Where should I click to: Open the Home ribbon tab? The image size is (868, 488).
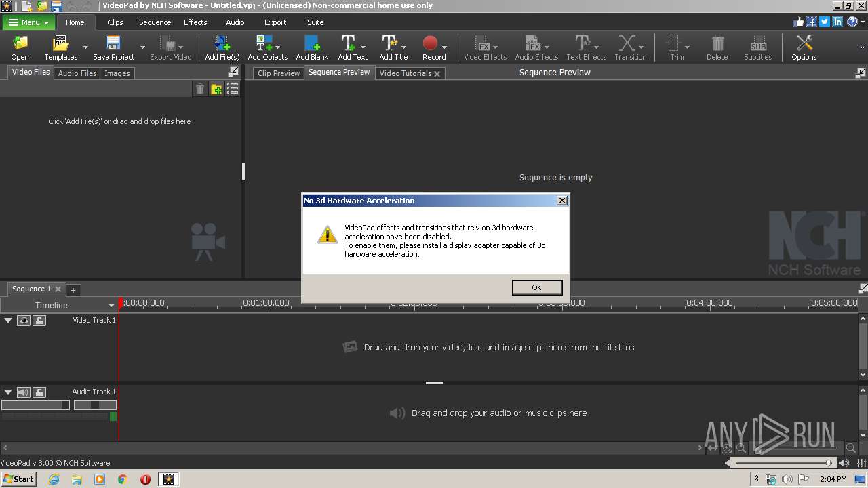[75, 22]
